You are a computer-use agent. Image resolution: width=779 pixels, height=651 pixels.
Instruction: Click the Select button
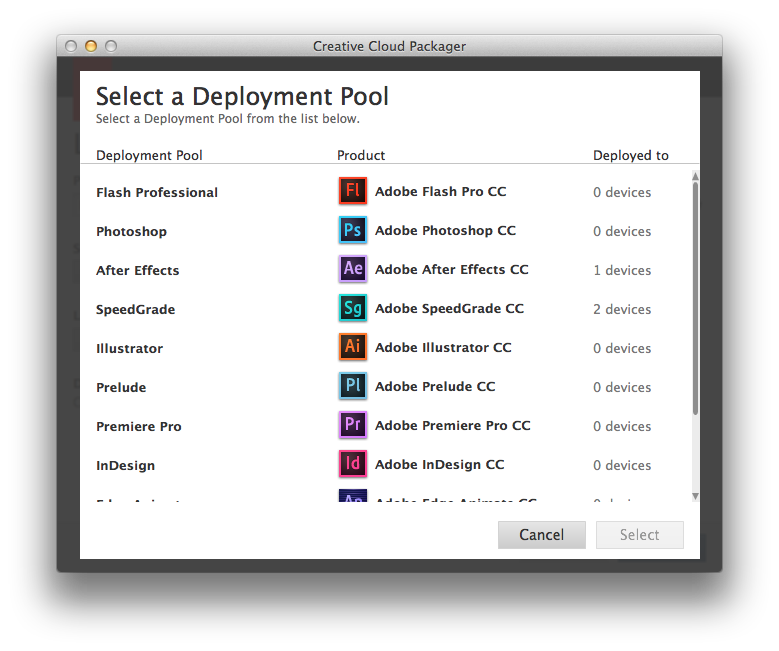639,535
